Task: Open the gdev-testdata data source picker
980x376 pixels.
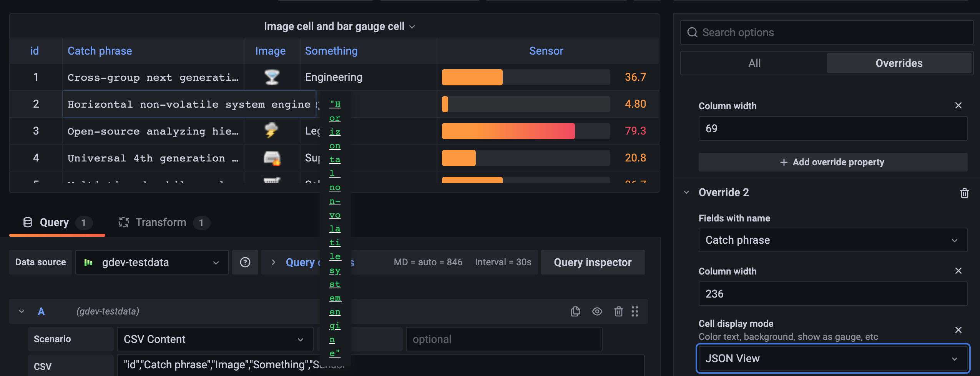Action: (x=152, y=262)
